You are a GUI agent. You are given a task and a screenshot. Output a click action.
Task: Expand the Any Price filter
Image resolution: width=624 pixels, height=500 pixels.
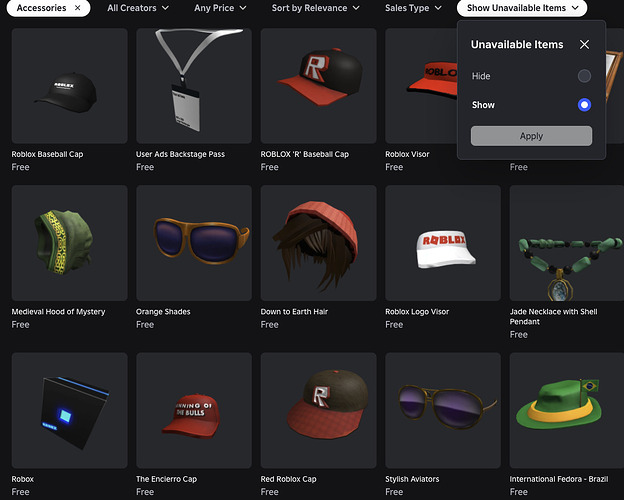click(220, 8)
